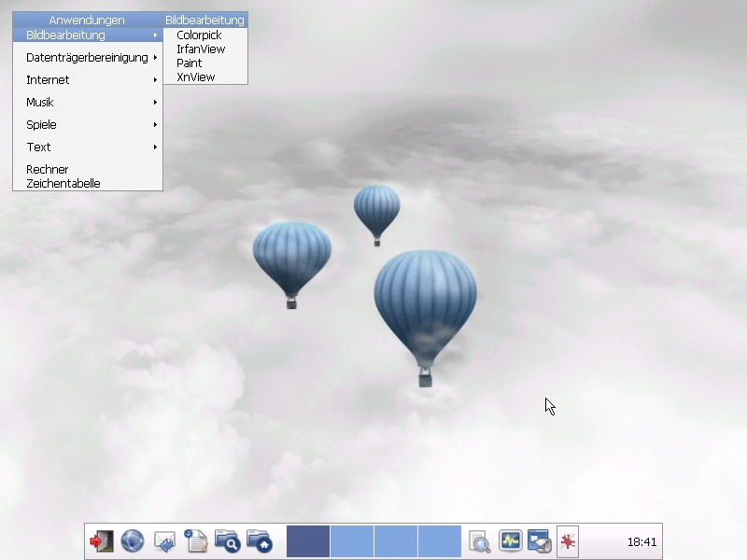The image size is (747, 560).
Task: Open the Text submenu
Action: pos(88,147)
